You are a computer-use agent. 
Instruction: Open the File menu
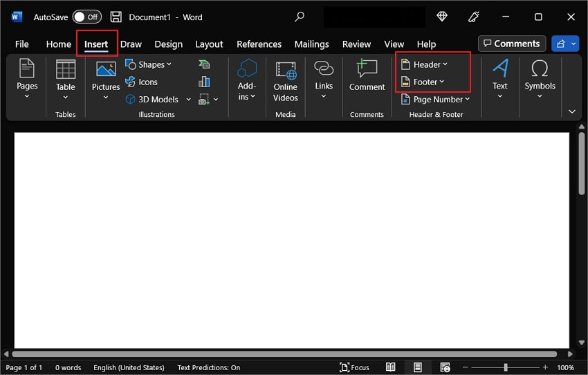[21, 44]
